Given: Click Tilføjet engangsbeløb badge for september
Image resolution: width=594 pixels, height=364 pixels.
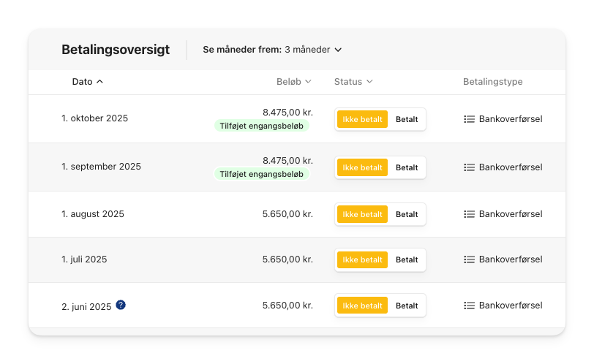Looking at the screenshot, I should [262, 174].
